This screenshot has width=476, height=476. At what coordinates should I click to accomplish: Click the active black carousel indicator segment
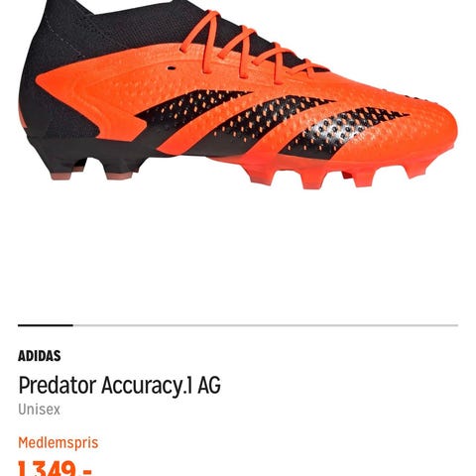tap(46, 325)
